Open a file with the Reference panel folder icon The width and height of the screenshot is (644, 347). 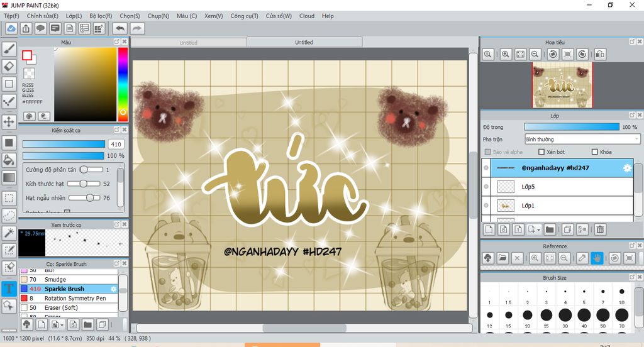point(502,258)
